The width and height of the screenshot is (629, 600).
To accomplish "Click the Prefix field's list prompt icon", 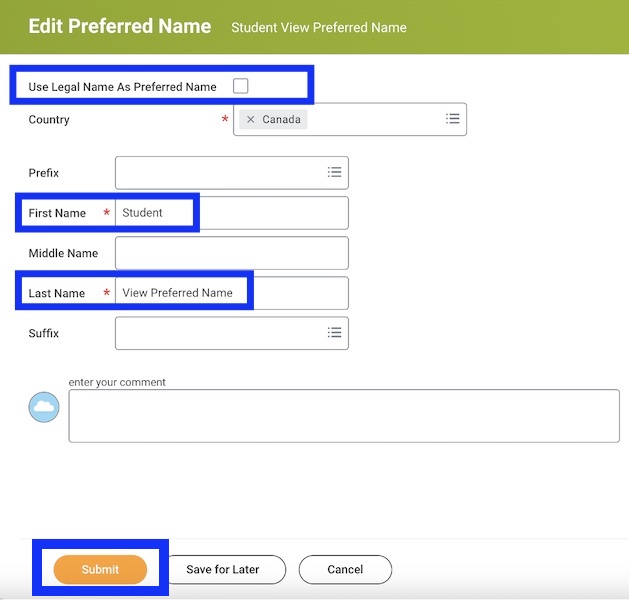I will [x=334, y=172].
